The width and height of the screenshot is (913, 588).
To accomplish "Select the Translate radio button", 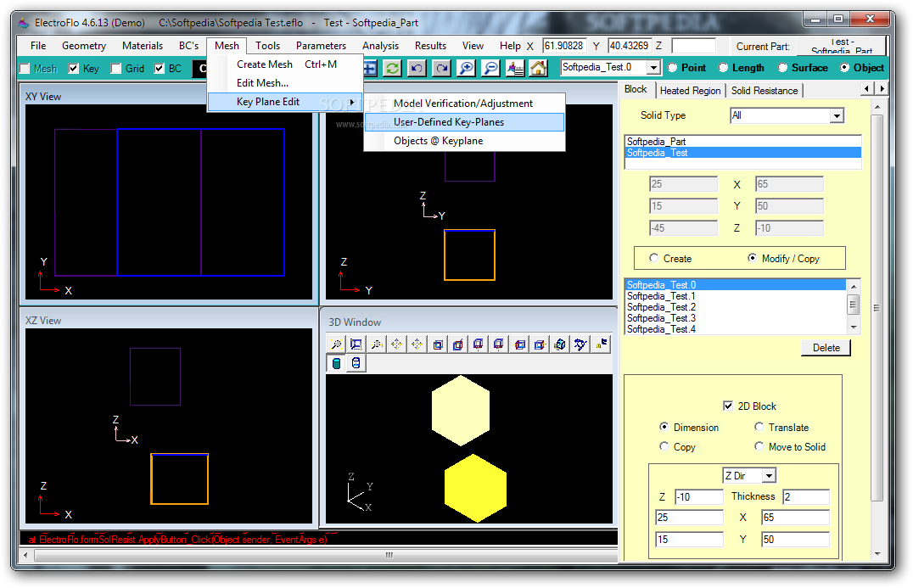I will [759, 427].
